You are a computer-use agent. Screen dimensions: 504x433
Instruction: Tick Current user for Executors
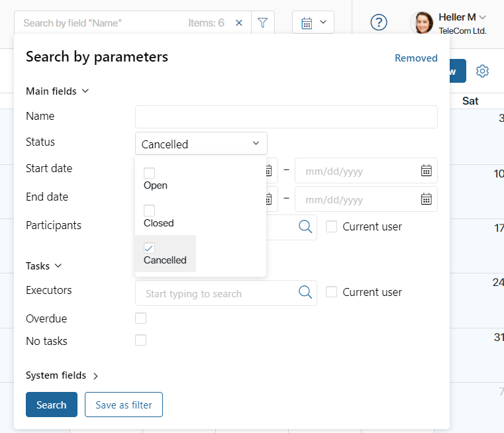coord(331,292)
